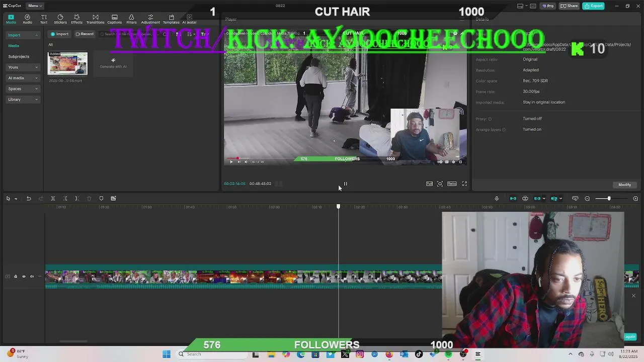This screenshot has height=362, width=644.
Task: Click the Add marker icon
Action: (101, 199)
